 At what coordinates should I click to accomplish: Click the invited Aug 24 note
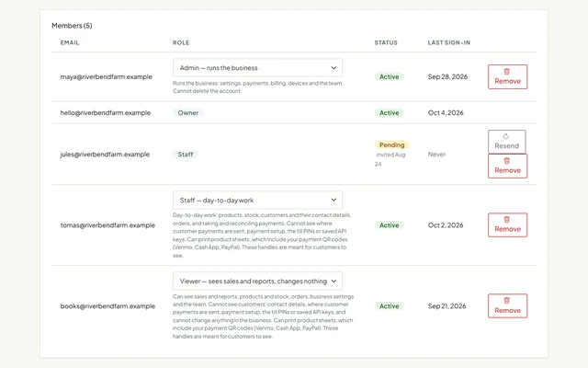pos(390,159)
